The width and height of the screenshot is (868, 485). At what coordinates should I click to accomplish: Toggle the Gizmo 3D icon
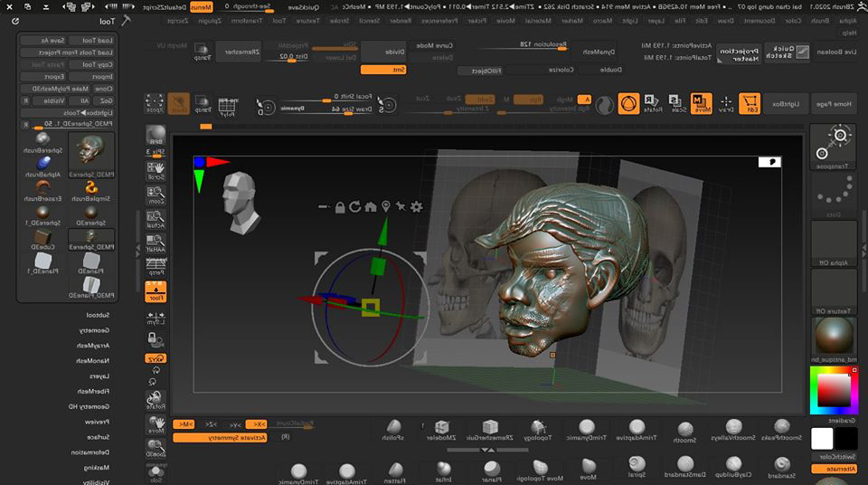pyautogui.click(x=628, y=104)
